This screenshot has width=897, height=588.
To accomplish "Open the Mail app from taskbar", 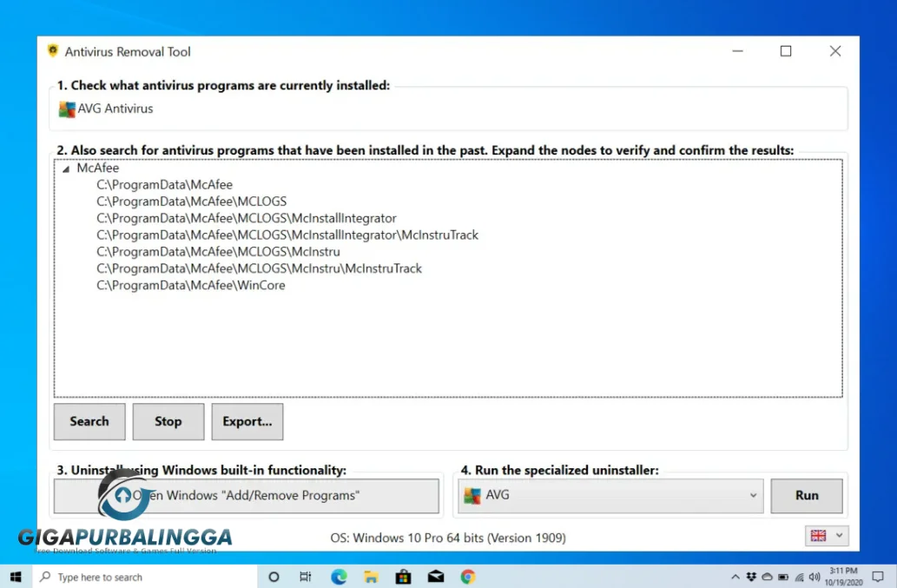I will [x=436, y=577].
